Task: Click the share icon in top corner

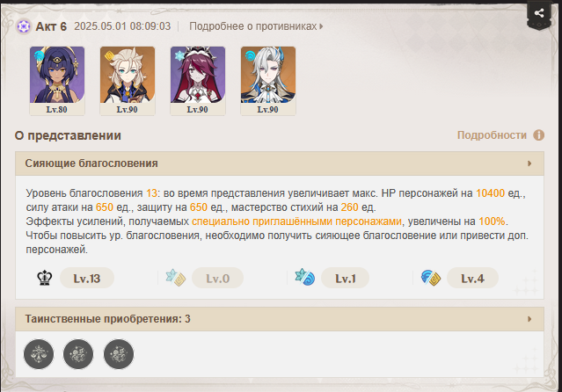Action: pyautogui.click(x=539, y=13)
